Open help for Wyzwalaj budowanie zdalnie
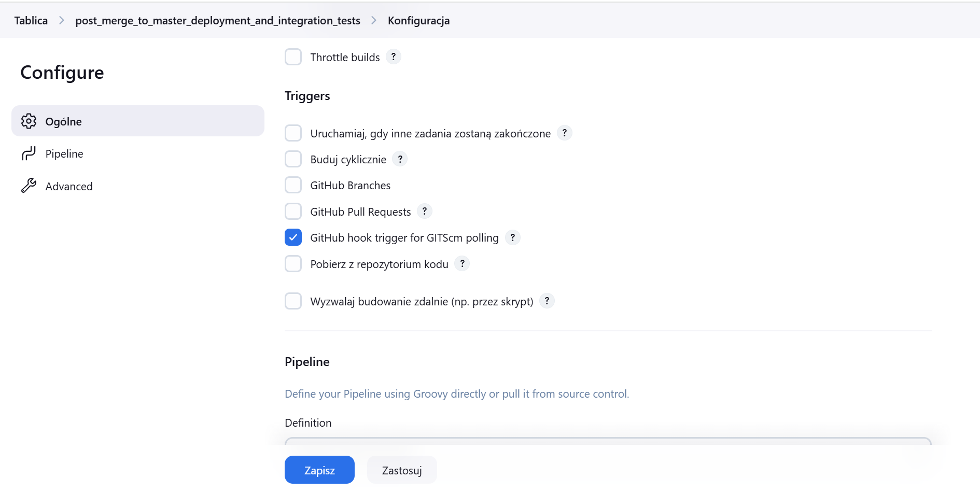Screen dimensions: 980x492 tap(546, 301)
